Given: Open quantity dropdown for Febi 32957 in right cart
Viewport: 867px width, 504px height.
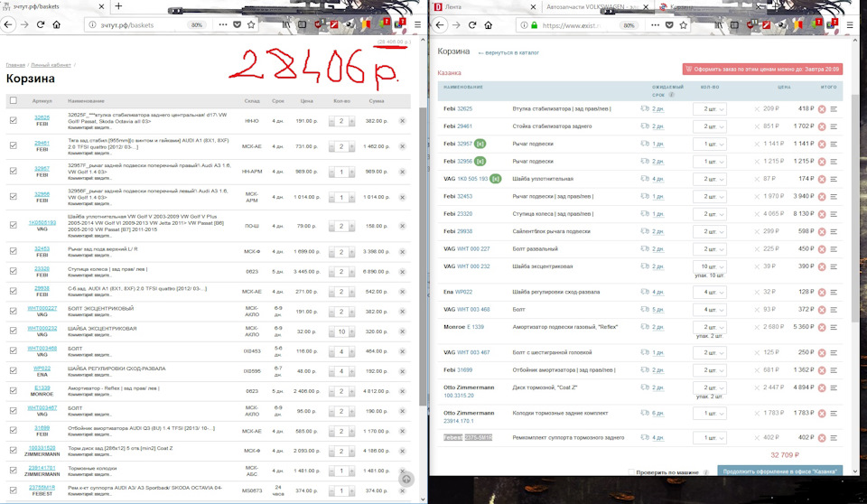Looking at the screenshot, I should (710, 144).
